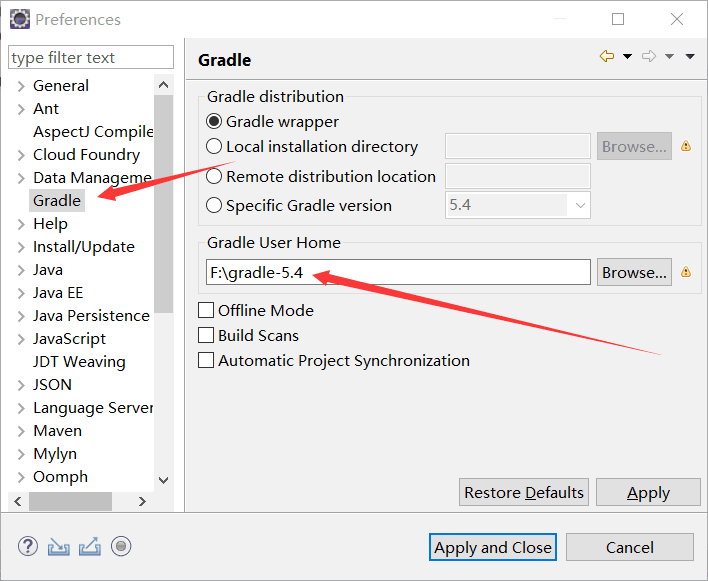Select Specific Gradle version option
This screenshot has height=581, width=708.
pos(214,205)
